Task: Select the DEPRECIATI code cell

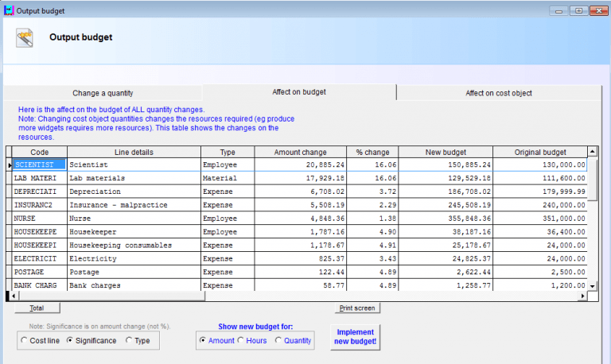Action: [39, 192]
